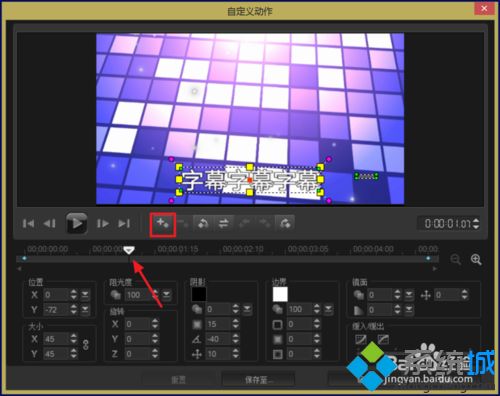Open the mirror fade slider dropdown
500x396 pixels.
click(409, 310)
